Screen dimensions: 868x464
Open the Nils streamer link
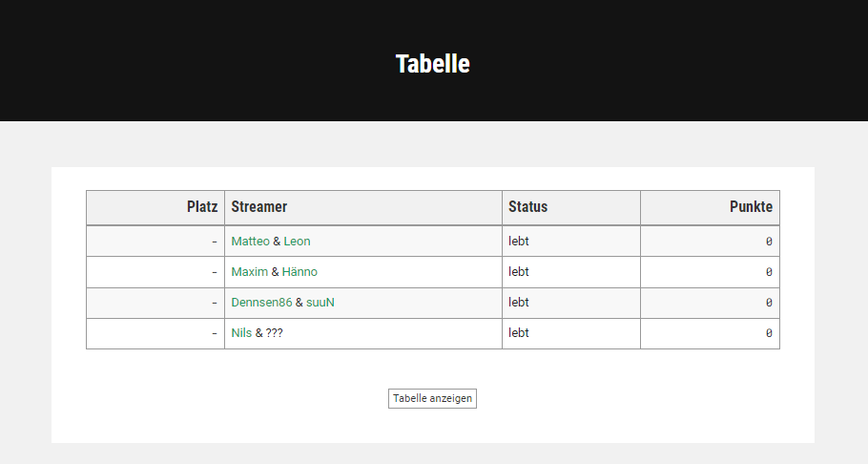tap(241, 332)
